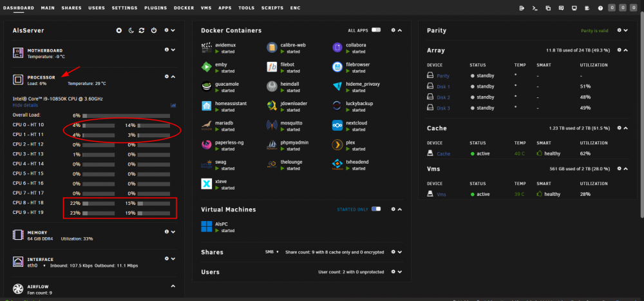Click the sleep moon icon
Screen dimensions: 644x301
coord(131,30)
